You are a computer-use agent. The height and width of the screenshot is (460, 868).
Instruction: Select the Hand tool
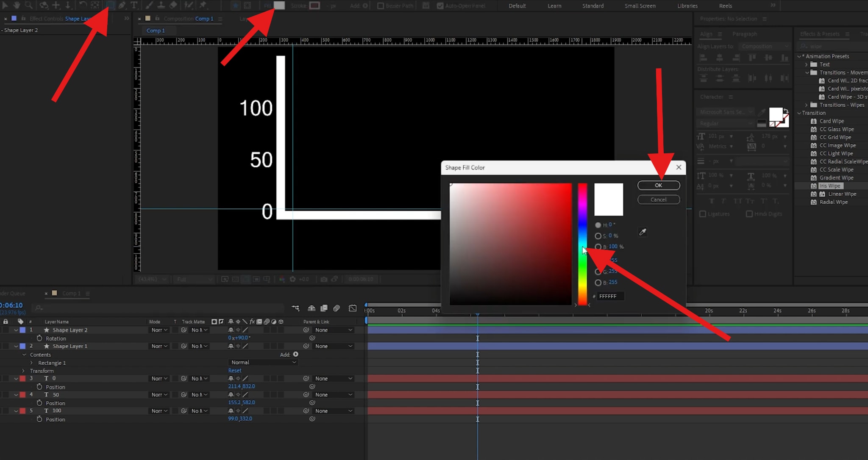(x=17, y=6)
